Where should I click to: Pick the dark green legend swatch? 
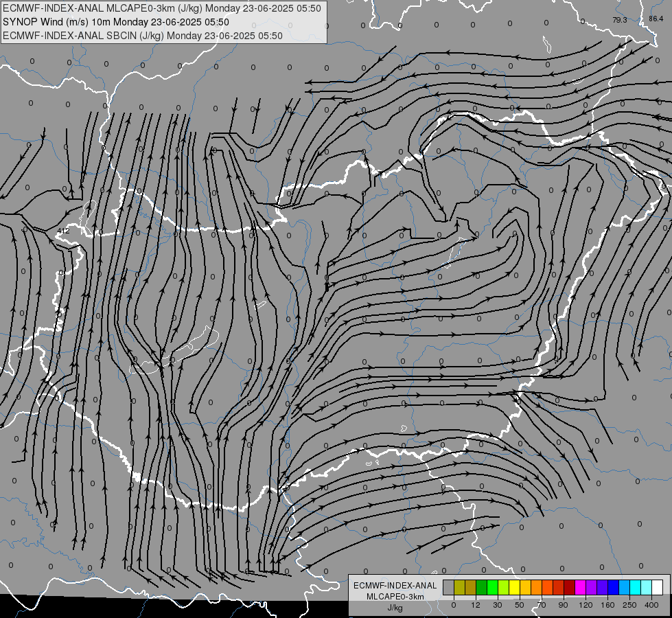(x=481, y=587)
